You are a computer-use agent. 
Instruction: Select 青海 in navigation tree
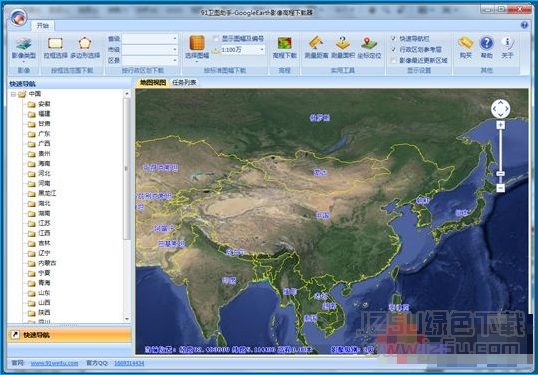click(x=44, y=283)
